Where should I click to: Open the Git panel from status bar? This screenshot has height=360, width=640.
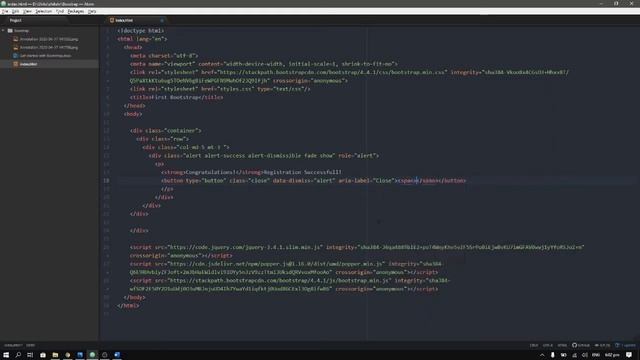(602, 345)
